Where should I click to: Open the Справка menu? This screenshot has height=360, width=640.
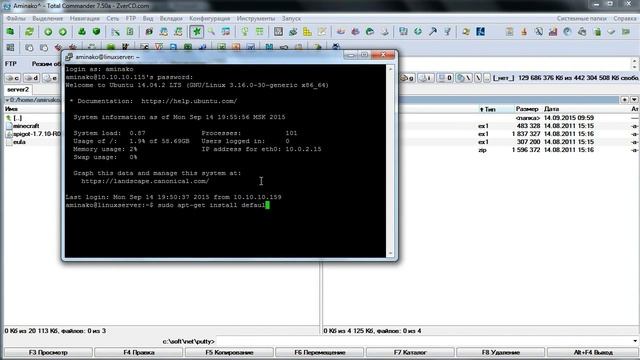pos(624,18)
